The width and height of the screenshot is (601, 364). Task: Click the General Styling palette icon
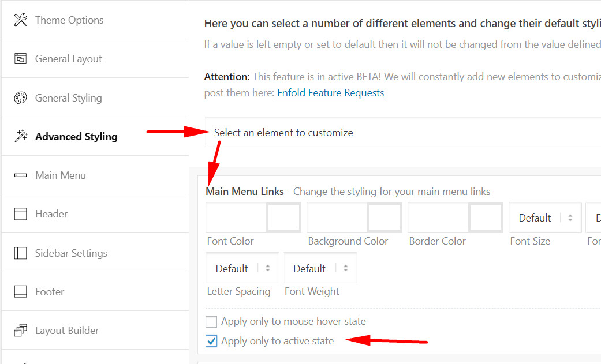tap(21, 98)
